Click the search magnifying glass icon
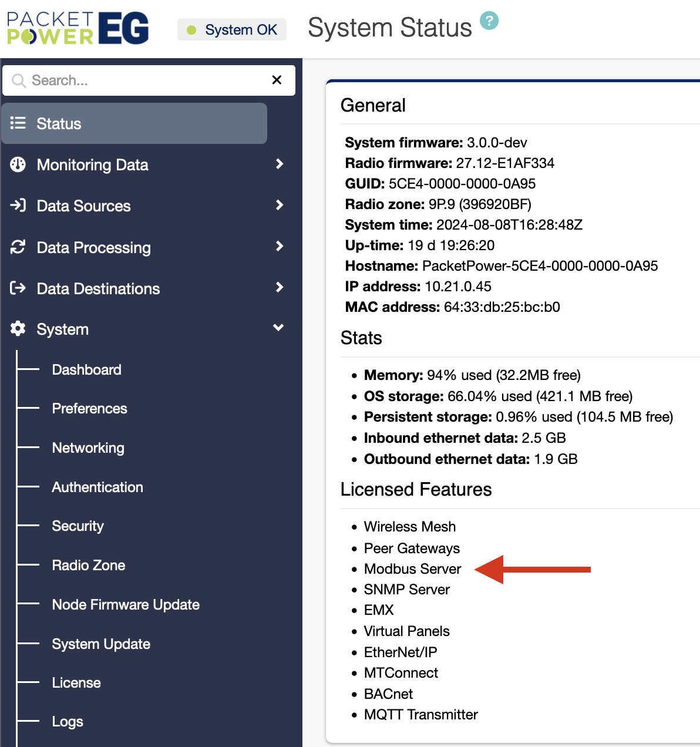Viewport: 700px width, 747px height. pos(19,80)
